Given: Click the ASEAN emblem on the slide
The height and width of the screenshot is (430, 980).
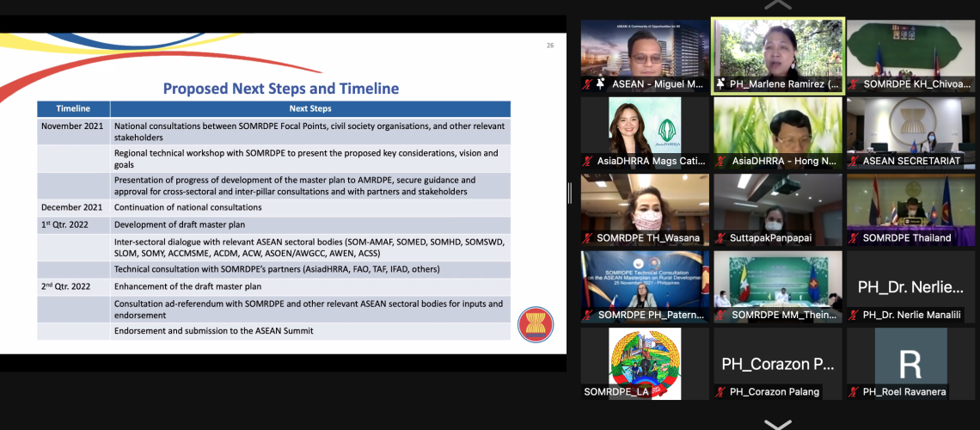Looking at the screenshot, I should click(x=536, y=325).
